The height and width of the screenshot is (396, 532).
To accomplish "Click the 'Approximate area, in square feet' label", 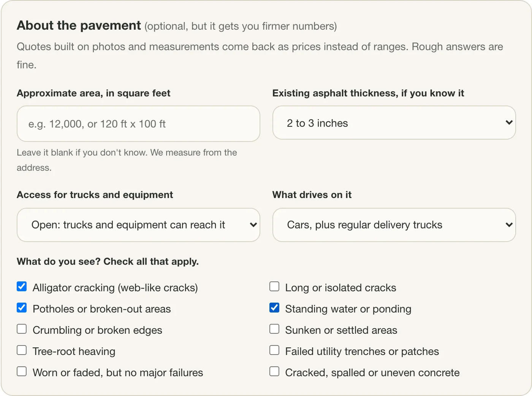I will point(93,93).
